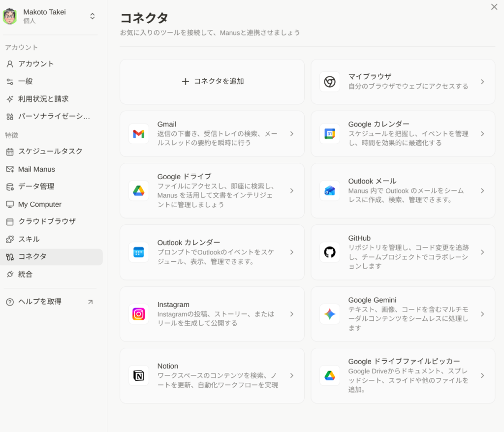Click the Outlook Mail envelope icon
This screenshot has height=432, width=504.
coord(330,191)
